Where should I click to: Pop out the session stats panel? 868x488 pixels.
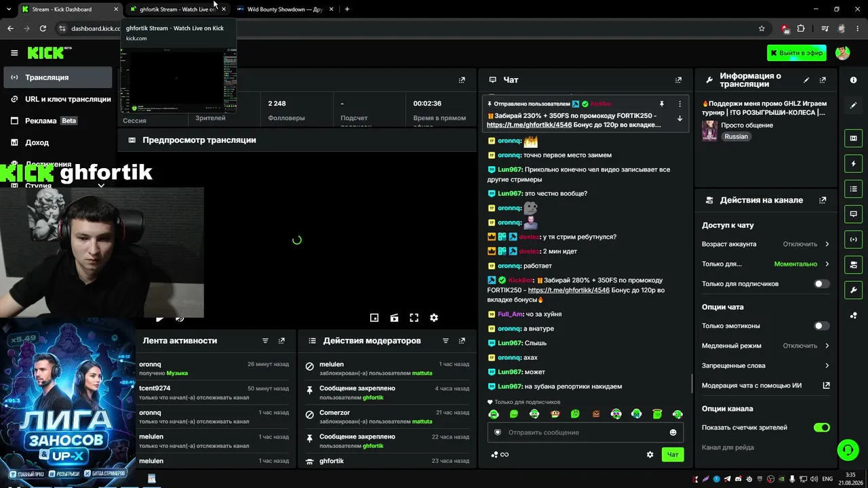(462, 80)
